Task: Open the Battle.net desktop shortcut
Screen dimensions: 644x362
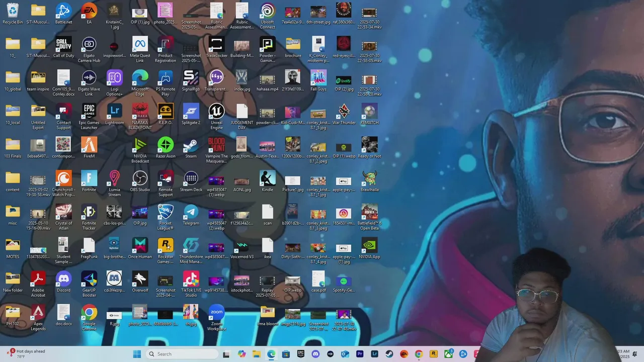Action: pyautogui.click(x=63, y=14)
